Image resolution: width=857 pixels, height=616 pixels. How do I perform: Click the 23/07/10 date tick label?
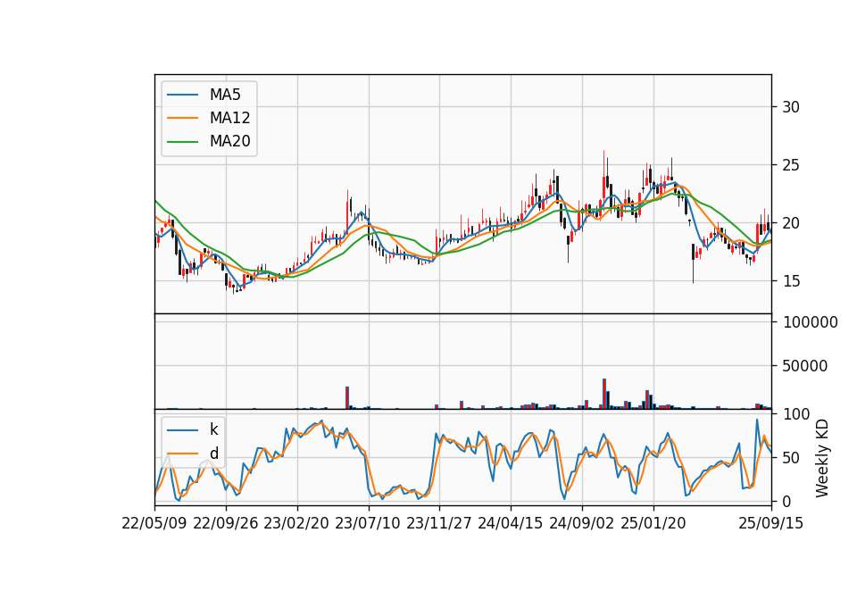[368, 523]
